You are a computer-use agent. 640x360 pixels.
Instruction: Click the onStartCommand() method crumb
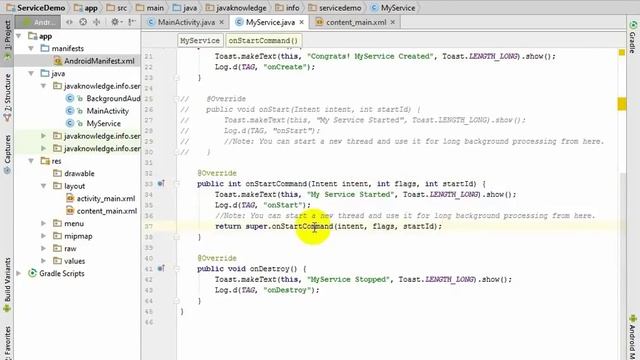263,40
